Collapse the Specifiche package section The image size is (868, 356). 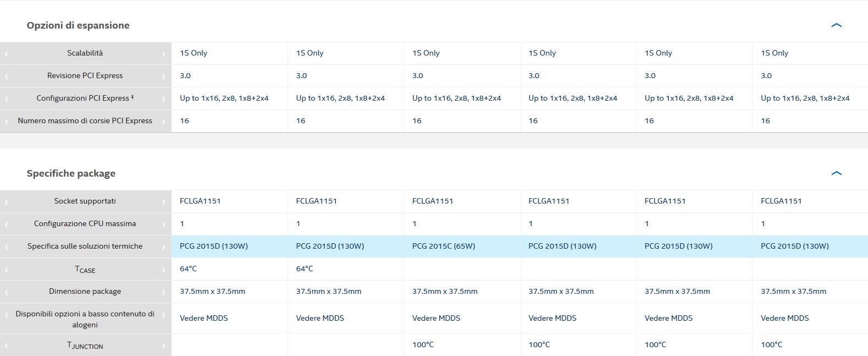tap(836, 173)
